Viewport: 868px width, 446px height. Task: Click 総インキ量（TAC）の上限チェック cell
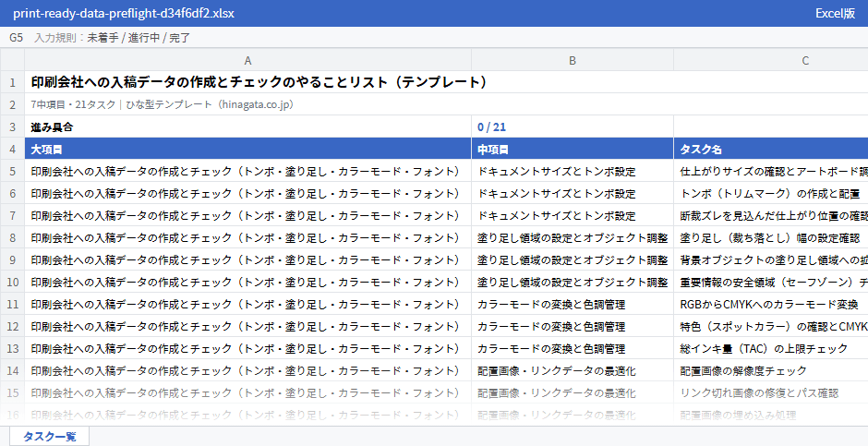tap(770, 348)
